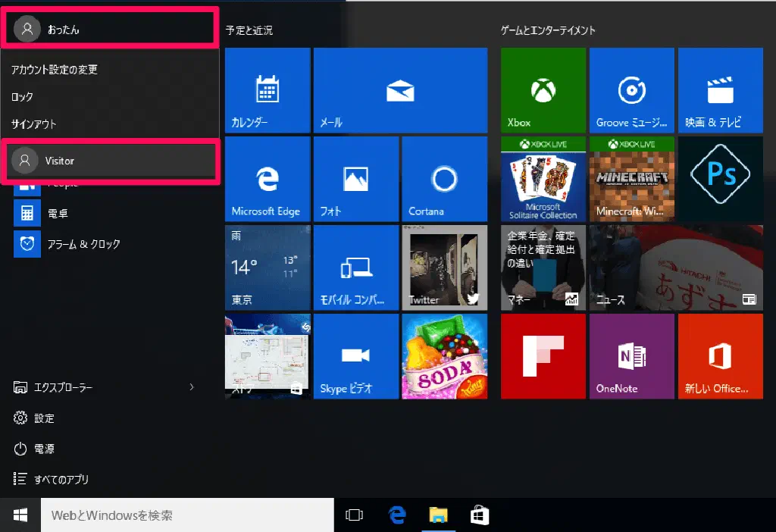This screenshot has height=532, width=776.
Task: Open 設定 (Settings) from Start menu
Action: point(44,418)
